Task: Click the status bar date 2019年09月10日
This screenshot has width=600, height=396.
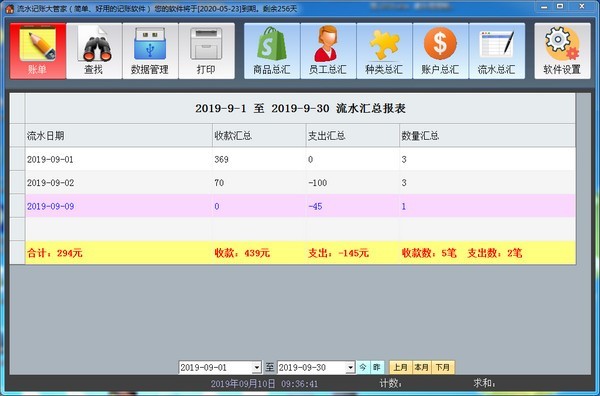Action: coord(243,384)
